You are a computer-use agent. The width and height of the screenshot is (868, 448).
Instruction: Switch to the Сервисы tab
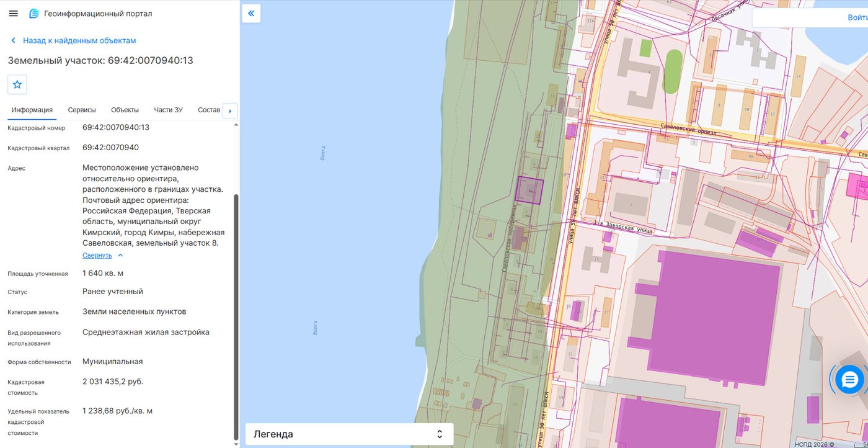[x=82, y=110]
